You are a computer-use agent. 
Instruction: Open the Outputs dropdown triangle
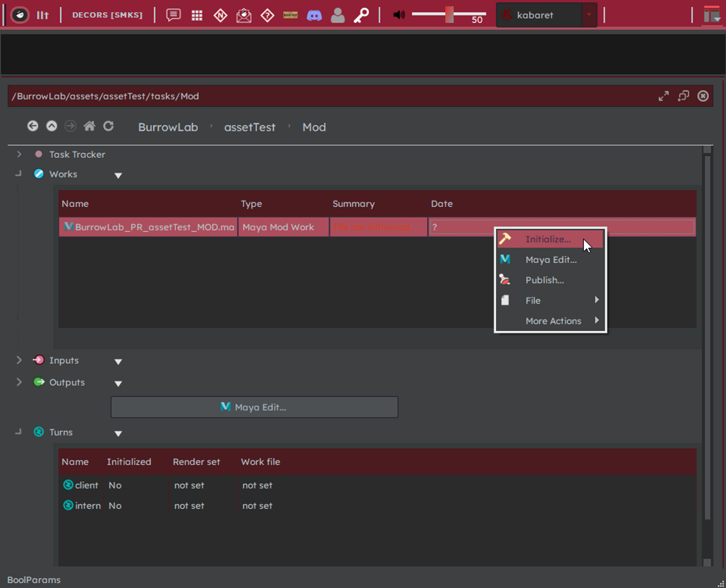point(118,384)
